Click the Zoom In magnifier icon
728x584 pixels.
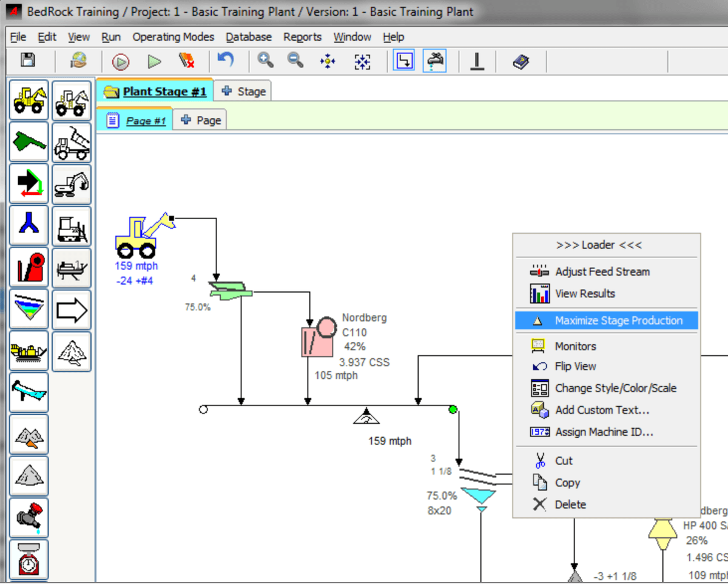point(265,61)
